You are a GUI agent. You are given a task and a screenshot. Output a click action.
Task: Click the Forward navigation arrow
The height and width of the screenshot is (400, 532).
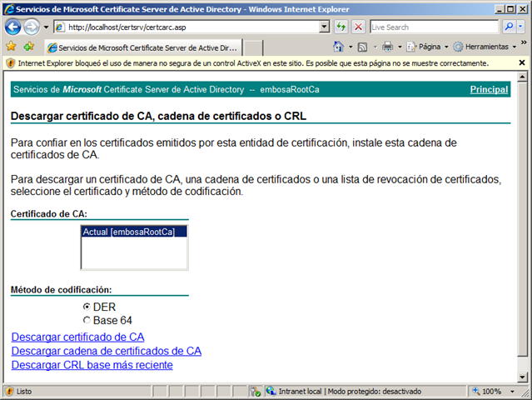[32, 27]
